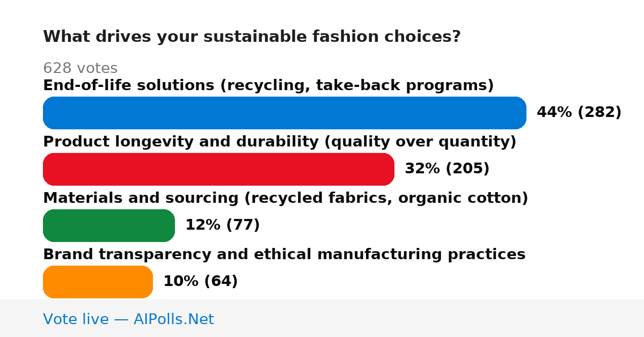Image resolution: width=644 pixels, height=337 pixels.
Task: Click the blue End-of-life solutions bar
Action: click(x=284, y=113)
